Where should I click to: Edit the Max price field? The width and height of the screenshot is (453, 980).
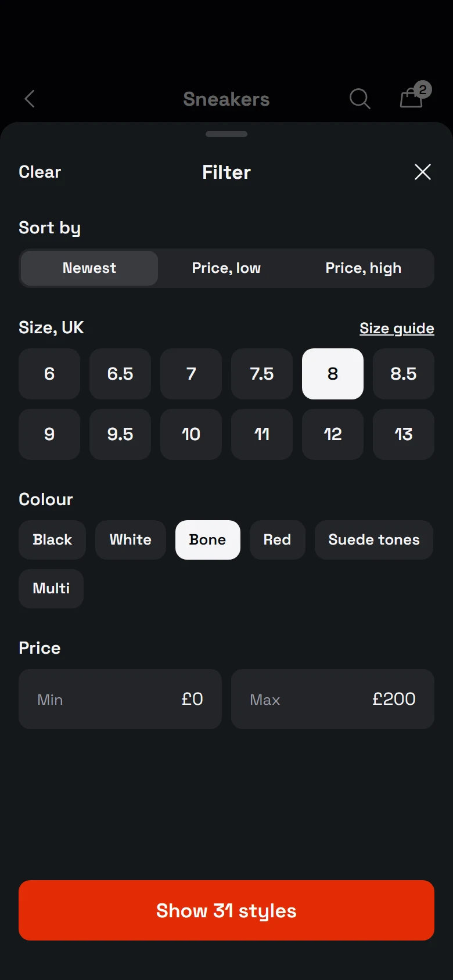click(333, 699)
